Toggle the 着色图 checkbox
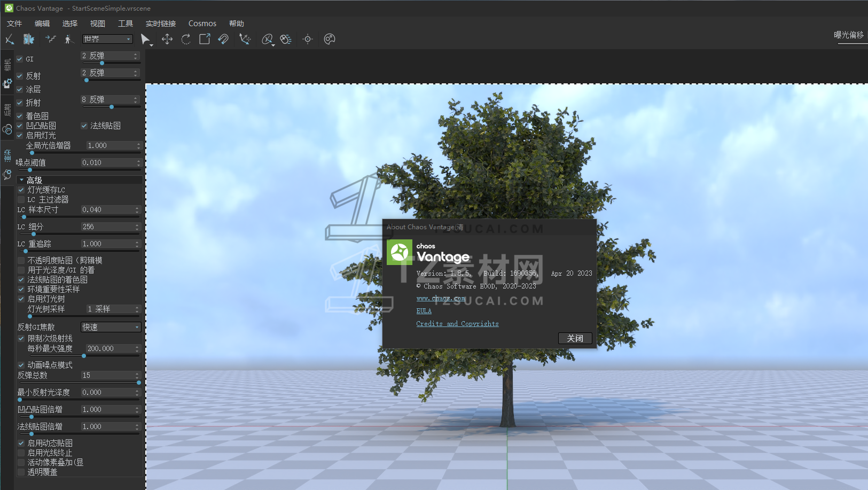 click(20, 116)
